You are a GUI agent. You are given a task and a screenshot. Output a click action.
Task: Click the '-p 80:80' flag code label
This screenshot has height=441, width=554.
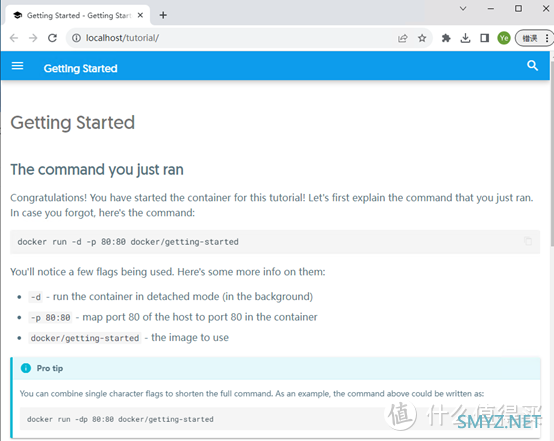(51, 318)
